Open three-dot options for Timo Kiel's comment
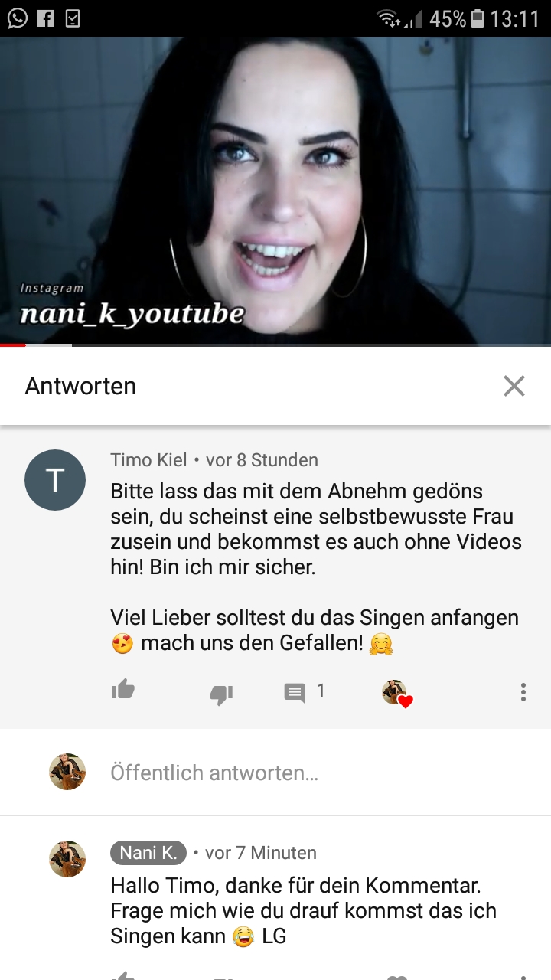The image size is (551, 980). point(523,692)
